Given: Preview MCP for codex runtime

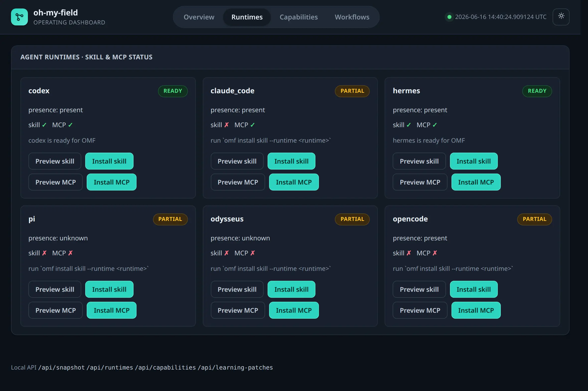Looking at the screenshot, I should click(56, 182).
